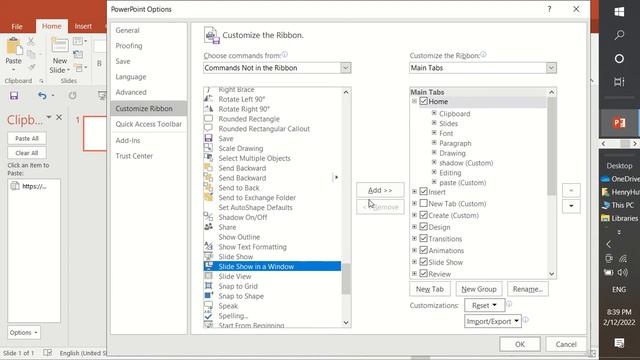The width and height of the screenshot is (640, 360).
Task: Uncheck the Review tab checkbox
Action: pos(423,273)
